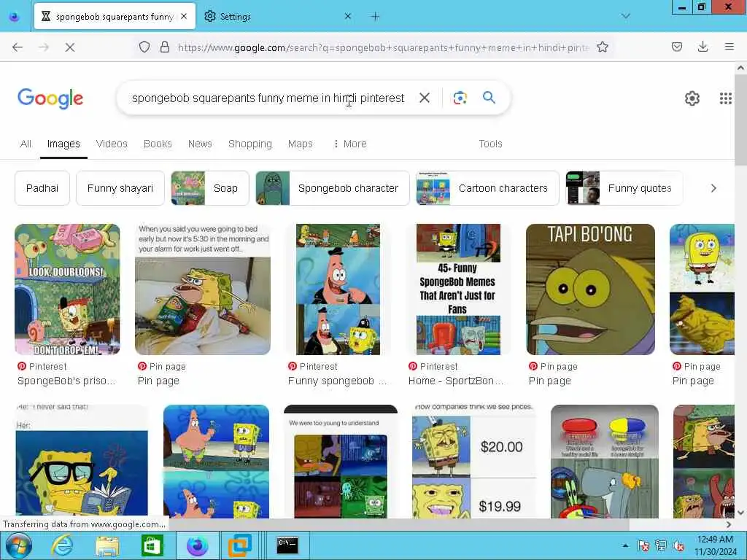The height and width of the screenshot is (560, 747).
Task: Bookmark this page with the star
Action: (x=602, y=47)
